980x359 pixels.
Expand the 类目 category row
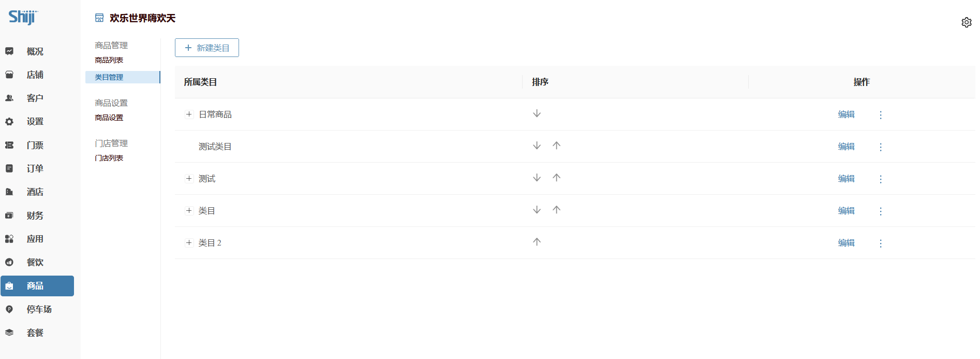[189, 211]
